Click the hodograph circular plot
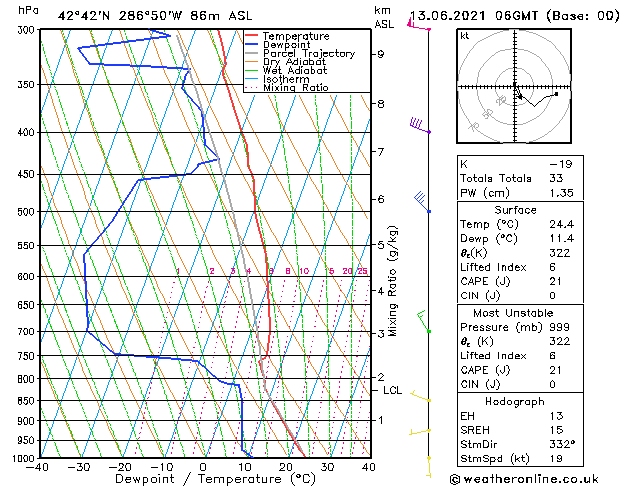629x486 pixels. click(514, 86)
